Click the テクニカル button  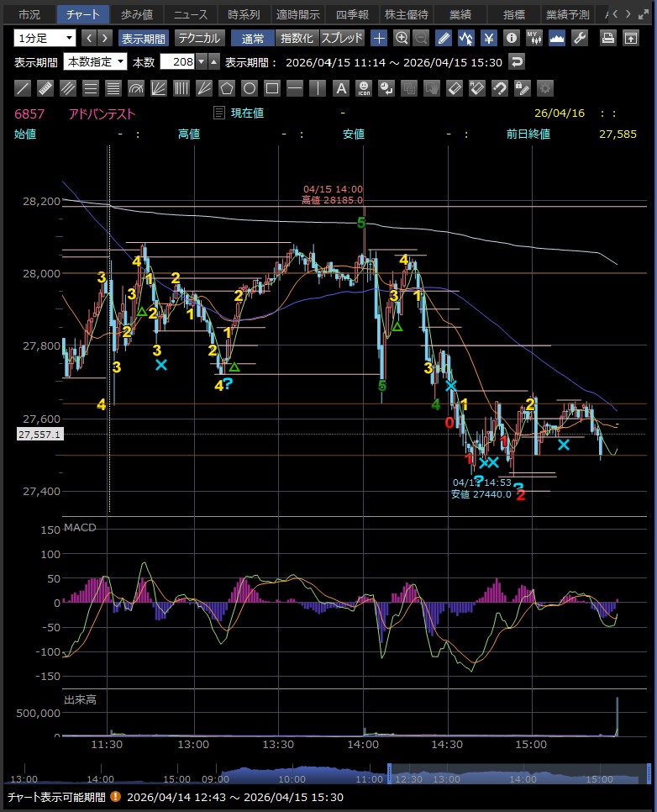(x=198, y=38)
